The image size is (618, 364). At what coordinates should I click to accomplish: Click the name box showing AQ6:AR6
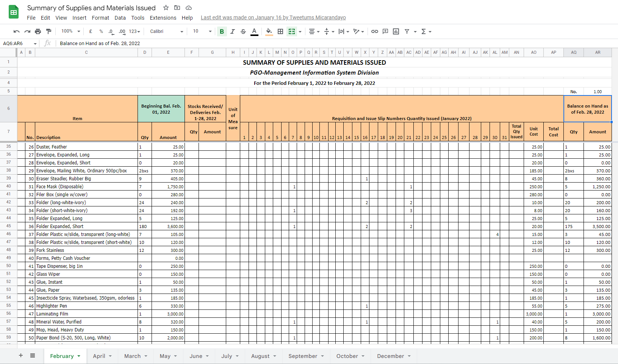click(20, 43)
